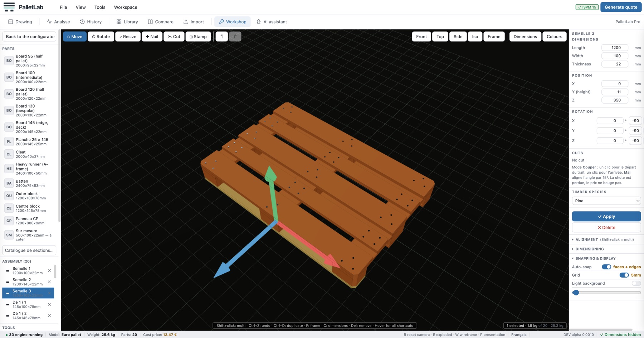Adjust the background brightness slider
The height and width of the screenshot is (338, 644).
click(606, 293)
